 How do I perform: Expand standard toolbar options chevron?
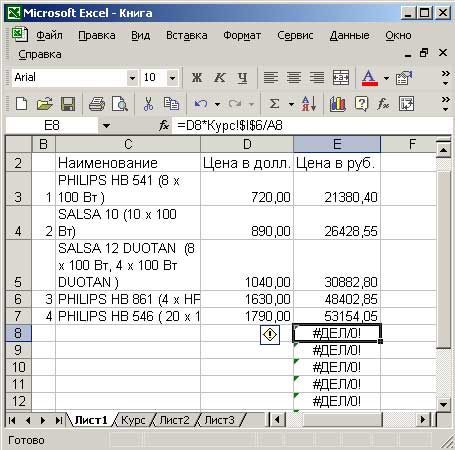pyautogui.click(x=446, y=104)
